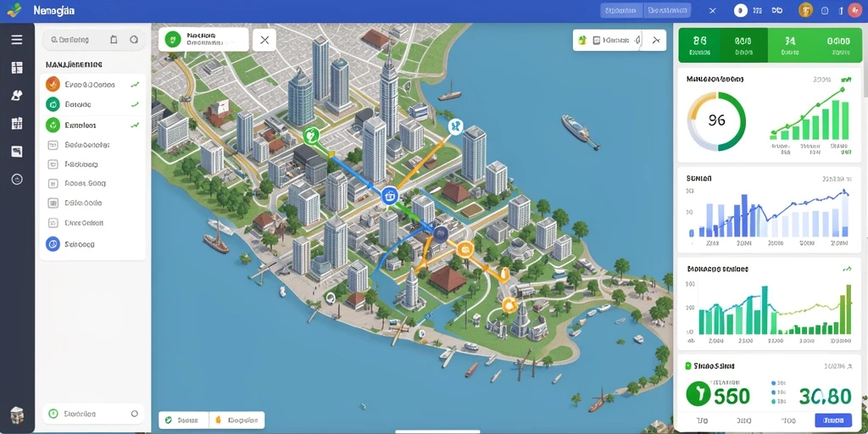Select the green 34 stat tab
The width and height of the screenshot is (868, 434).
pos(790,46)
